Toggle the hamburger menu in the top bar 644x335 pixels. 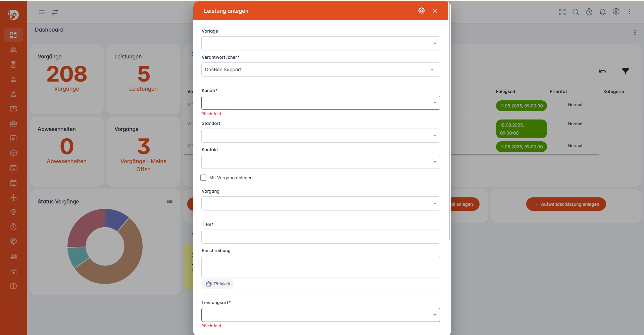(42, 12)
